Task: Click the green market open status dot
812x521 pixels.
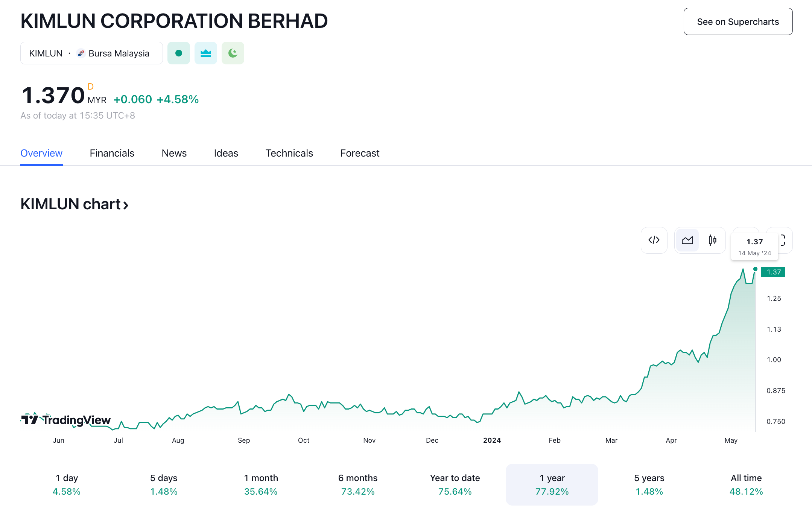Action: (x=179, y=53)
